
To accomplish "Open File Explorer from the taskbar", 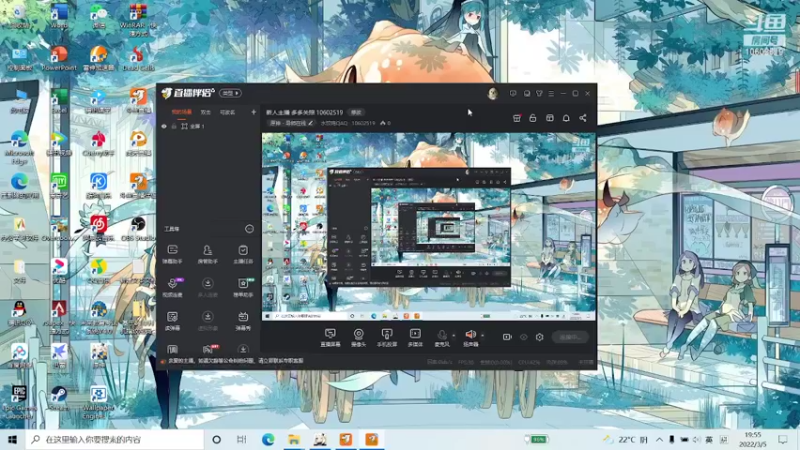I will click(294, 439).
